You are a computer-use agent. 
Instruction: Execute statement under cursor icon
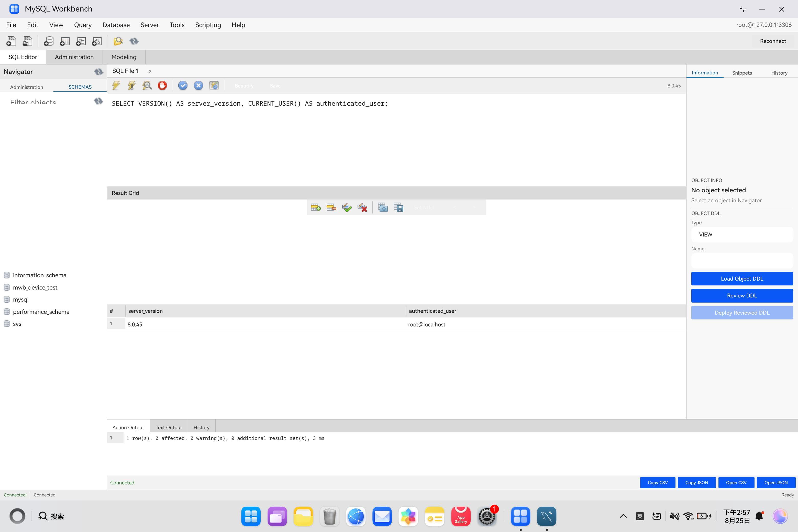coord(132,85)
